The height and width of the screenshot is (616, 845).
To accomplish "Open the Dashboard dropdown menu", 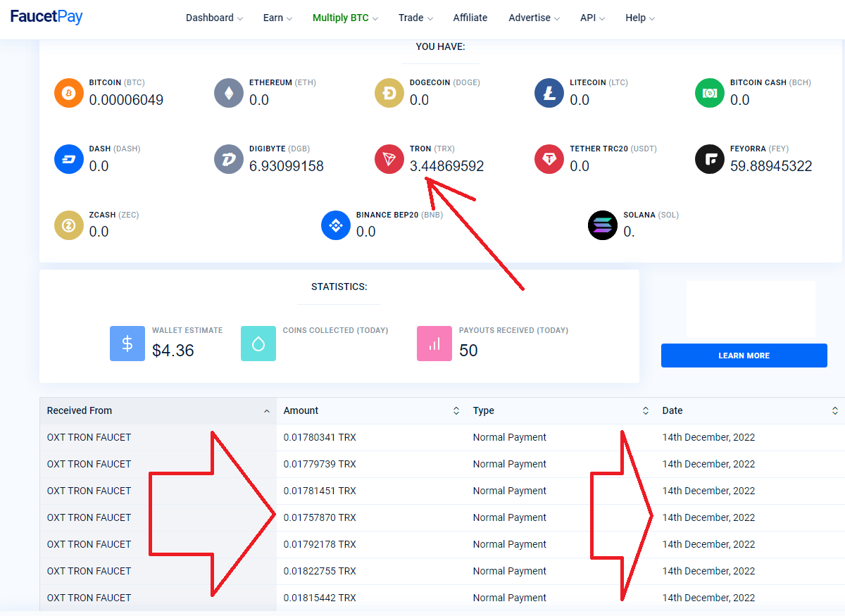I will click(214, 18).
